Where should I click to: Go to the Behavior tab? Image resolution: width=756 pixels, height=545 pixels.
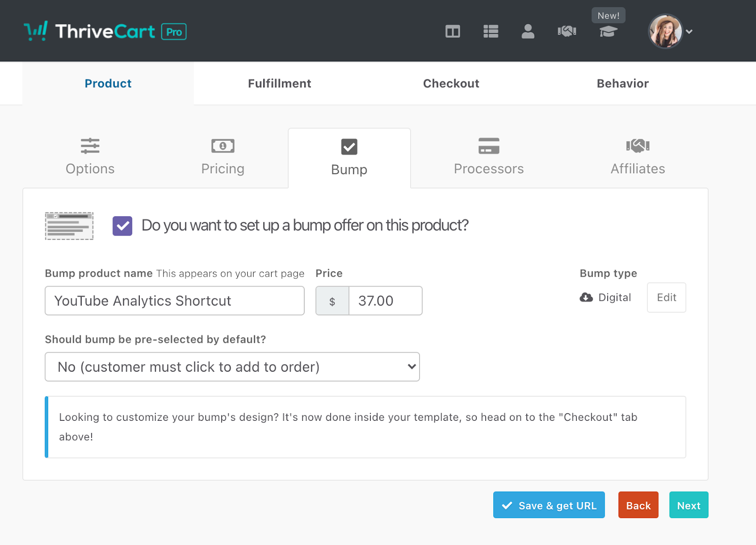point(623,84)
